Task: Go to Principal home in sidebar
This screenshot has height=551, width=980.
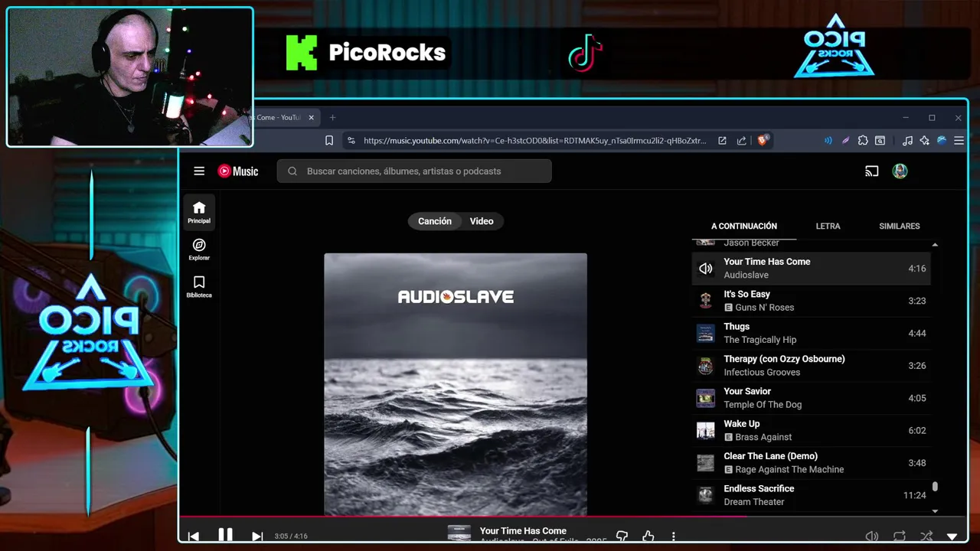Action: point(199,212)
